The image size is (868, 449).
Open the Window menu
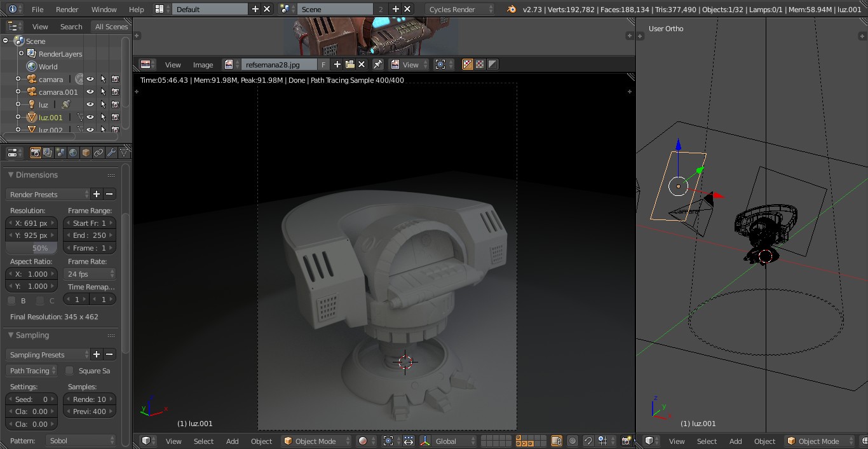pyautogui.click(x=104, y=9)
